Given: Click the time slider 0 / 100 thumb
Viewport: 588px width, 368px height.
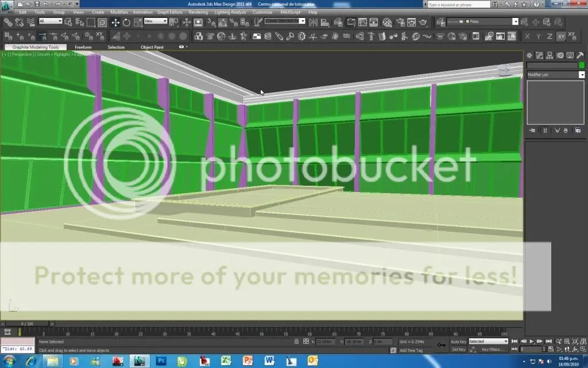Looking at the screenshot, I should (27, 324).
